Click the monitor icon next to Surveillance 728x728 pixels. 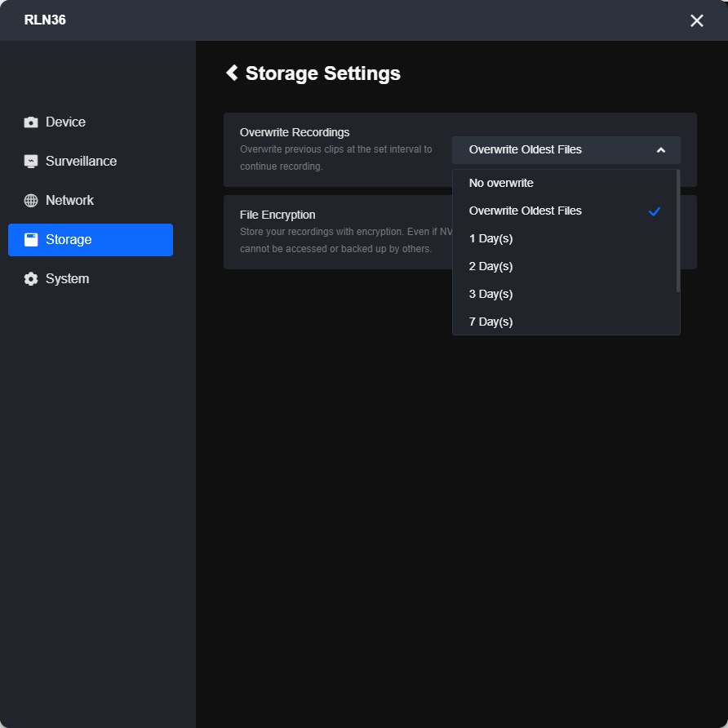(x=31, y=161)
